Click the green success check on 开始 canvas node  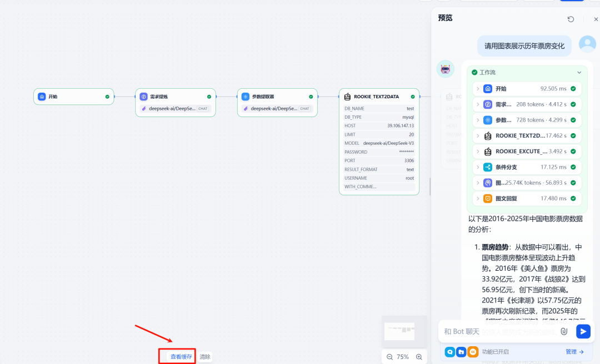point(107,97)
